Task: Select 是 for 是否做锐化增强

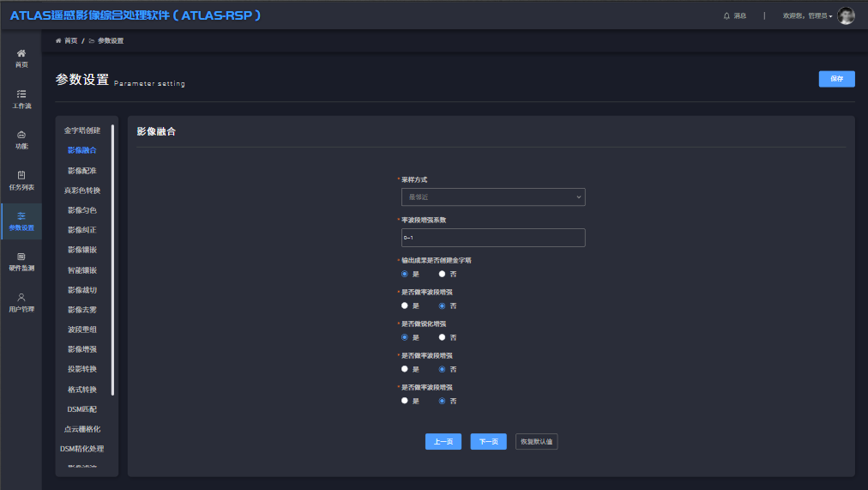Action: [405, 337]
